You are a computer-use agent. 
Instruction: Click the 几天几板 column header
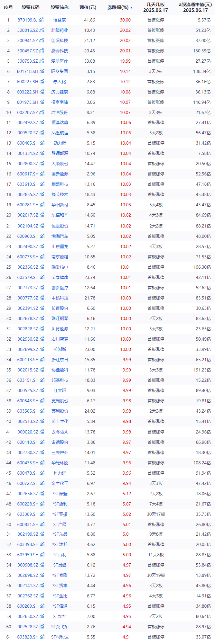[x=156, y=4]
